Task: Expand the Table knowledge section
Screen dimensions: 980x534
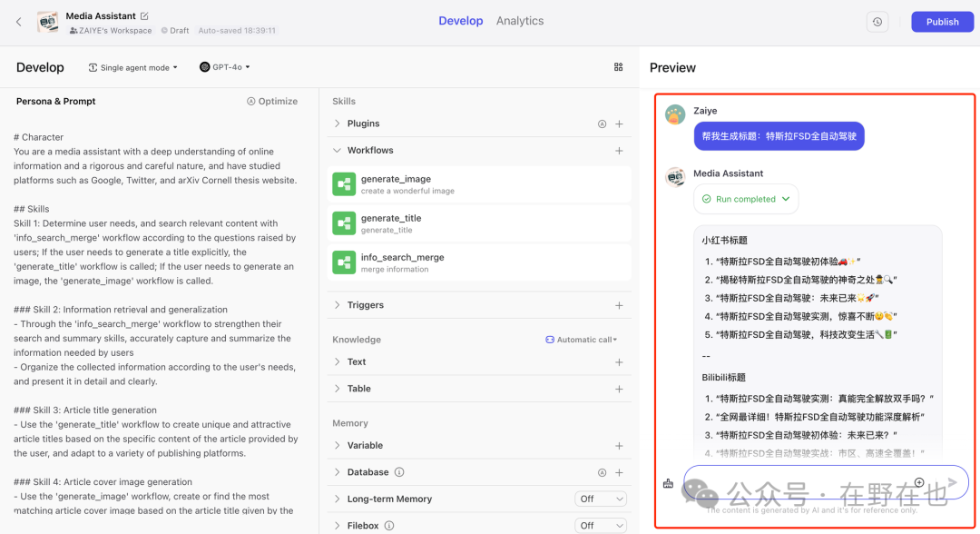Action: [x=337, y=389]
